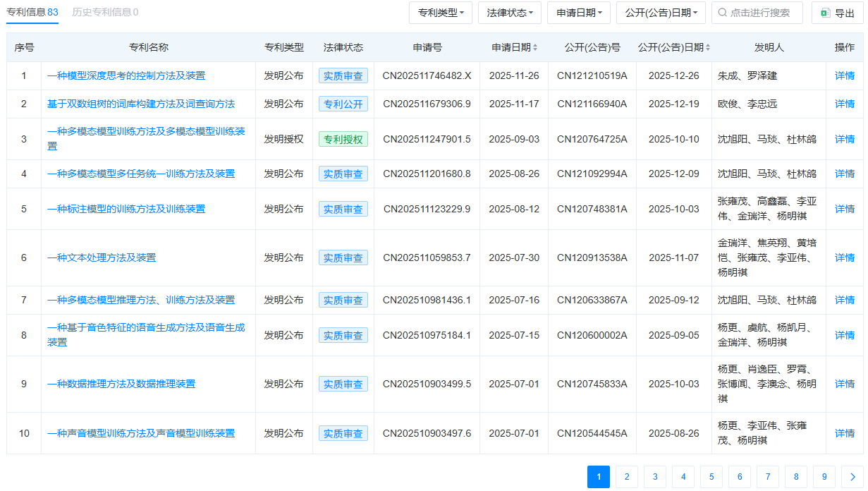Click the 专利授权 status tag

tap(343, 139)
